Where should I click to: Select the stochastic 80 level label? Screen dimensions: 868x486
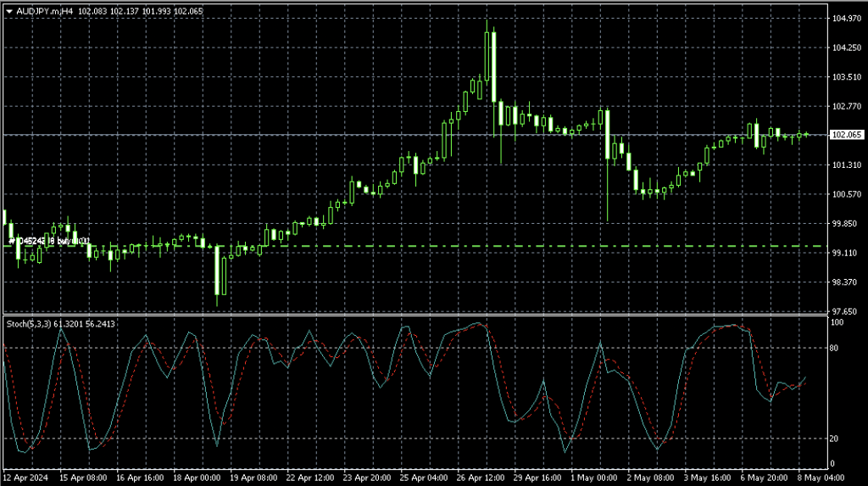point(837,348)
